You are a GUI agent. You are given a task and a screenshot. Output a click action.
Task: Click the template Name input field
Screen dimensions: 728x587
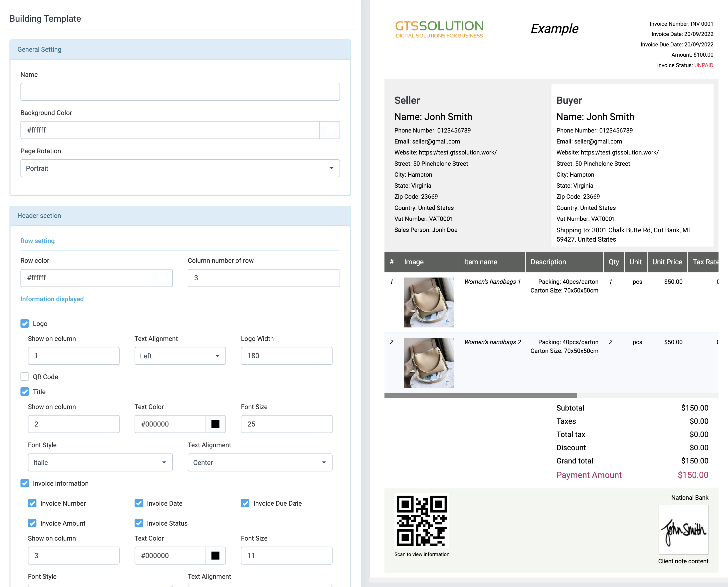click(x=180, y=92)
